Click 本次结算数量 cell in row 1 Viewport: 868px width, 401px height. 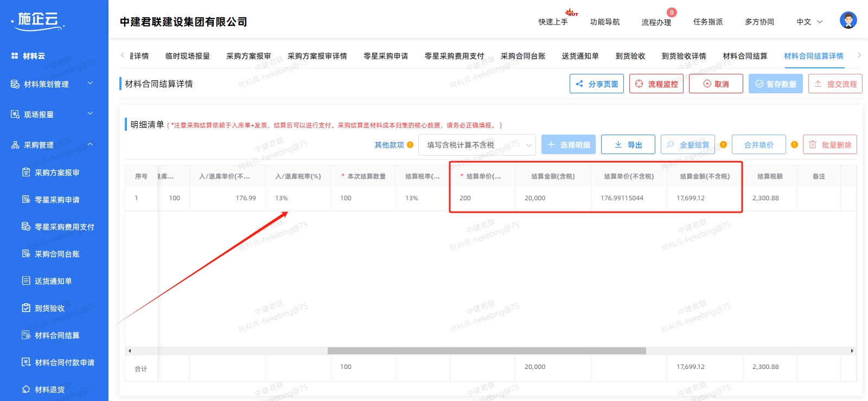pos(363,198)
